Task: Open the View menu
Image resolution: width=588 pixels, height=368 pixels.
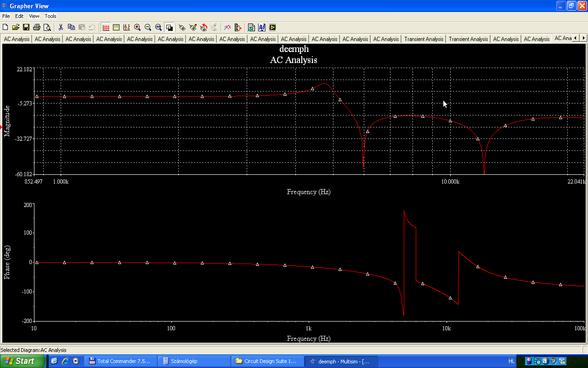Action: [34, 16]
